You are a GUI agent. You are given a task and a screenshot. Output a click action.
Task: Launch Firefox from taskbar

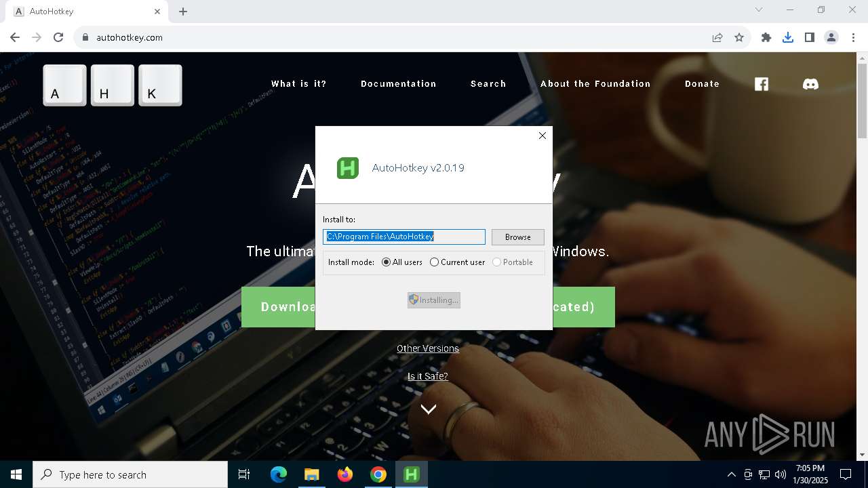click(x=345, y=474)
